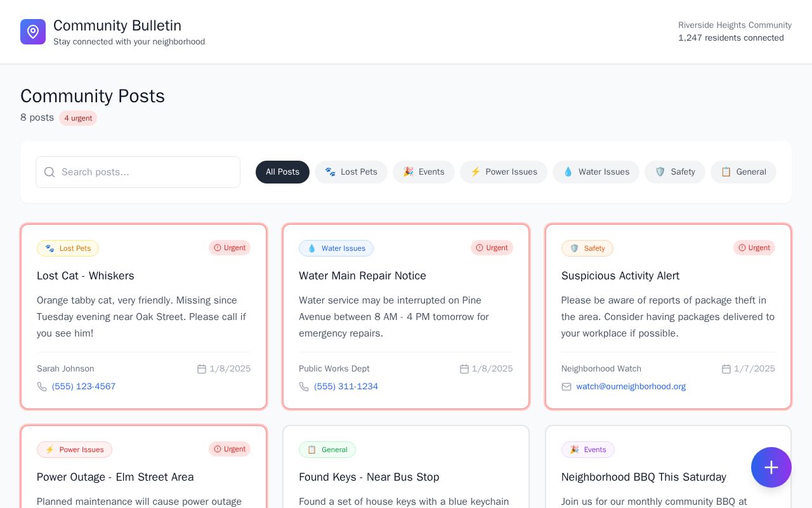Click the Urgent badge on Suspicious Activity card
This screenshot has height=508, width=812.
[754, 248]
